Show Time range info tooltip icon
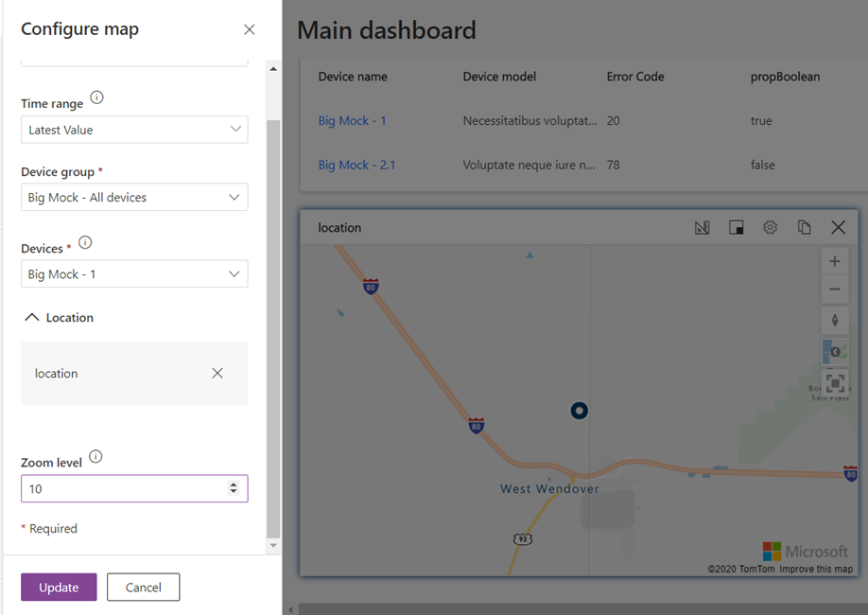This screenshot has height=615, width=868. pyautogui.click(x=96, y=97)
